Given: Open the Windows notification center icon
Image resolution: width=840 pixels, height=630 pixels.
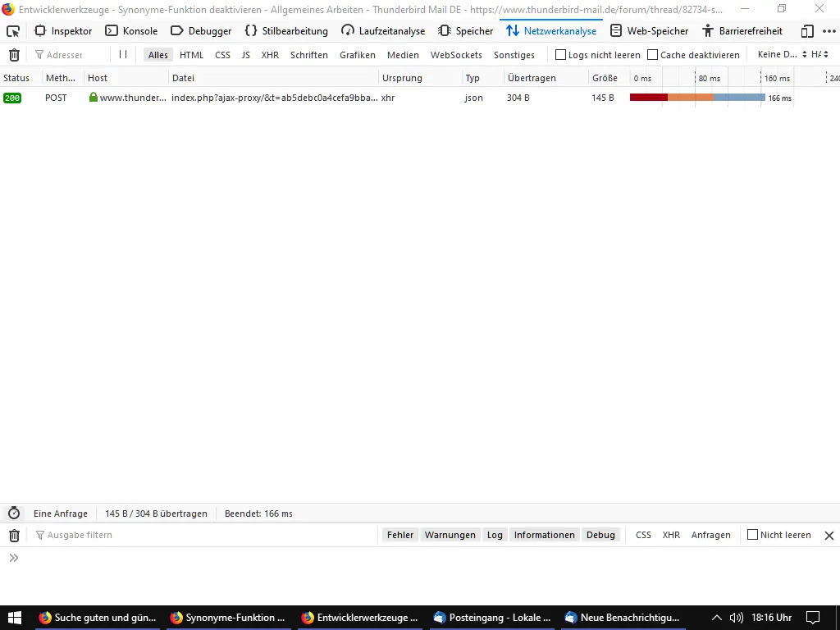Looking at the screenshot, I should point(813,617).
